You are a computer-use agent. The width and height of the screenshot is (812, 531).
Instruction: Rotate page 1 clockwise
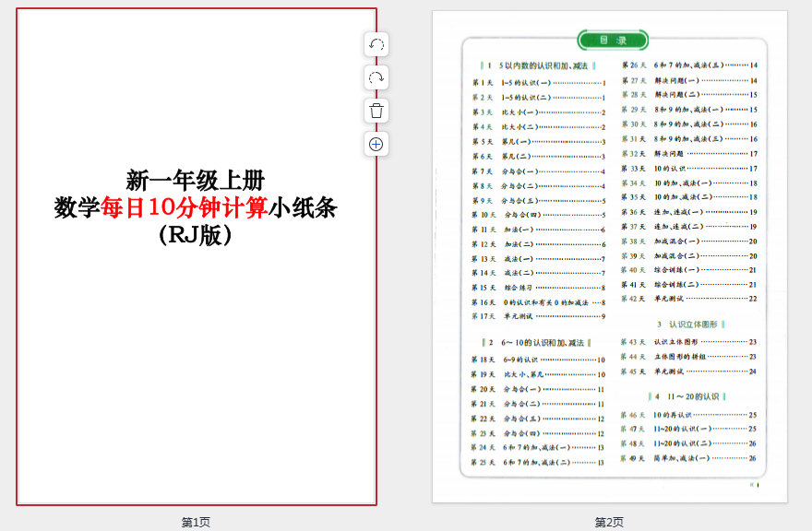(x=376, y=77)
